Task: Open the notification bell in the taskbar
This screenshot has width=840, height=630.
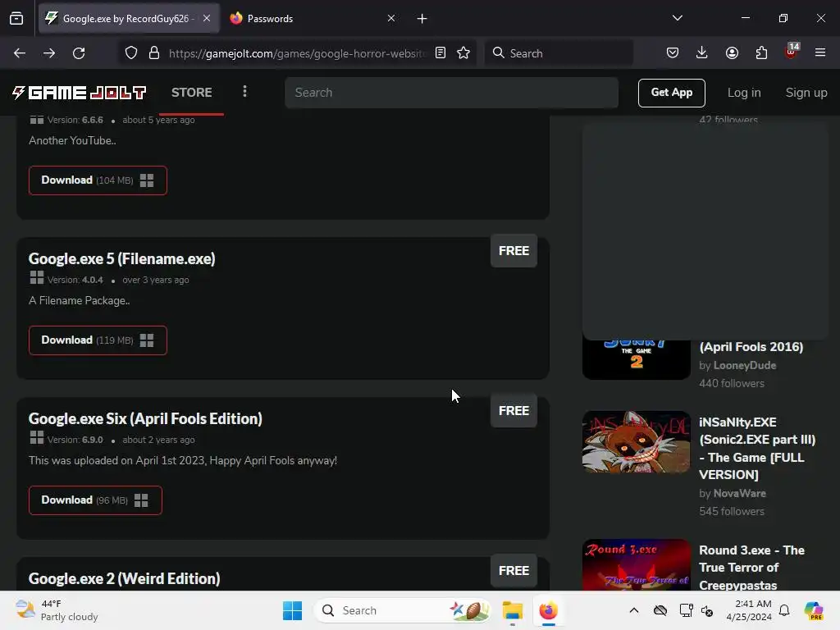Action: click(784, 610)
